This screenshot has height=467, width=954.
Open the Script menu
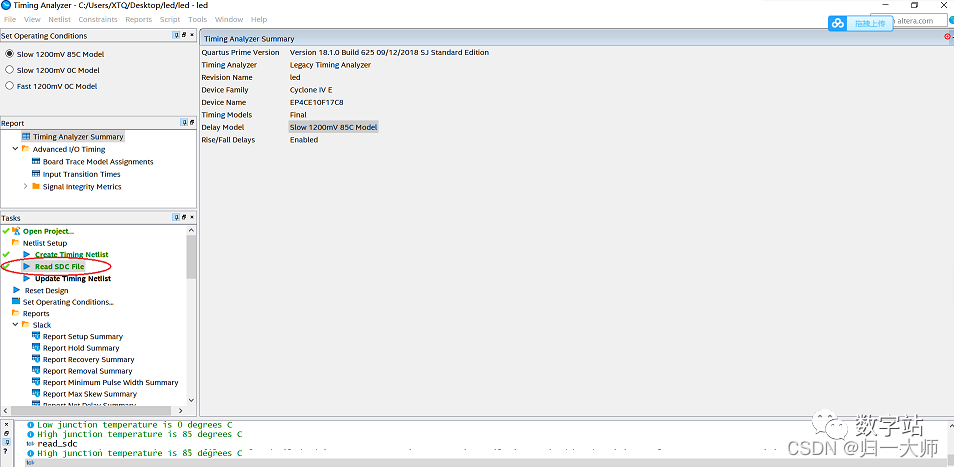[x=170, y=19]
